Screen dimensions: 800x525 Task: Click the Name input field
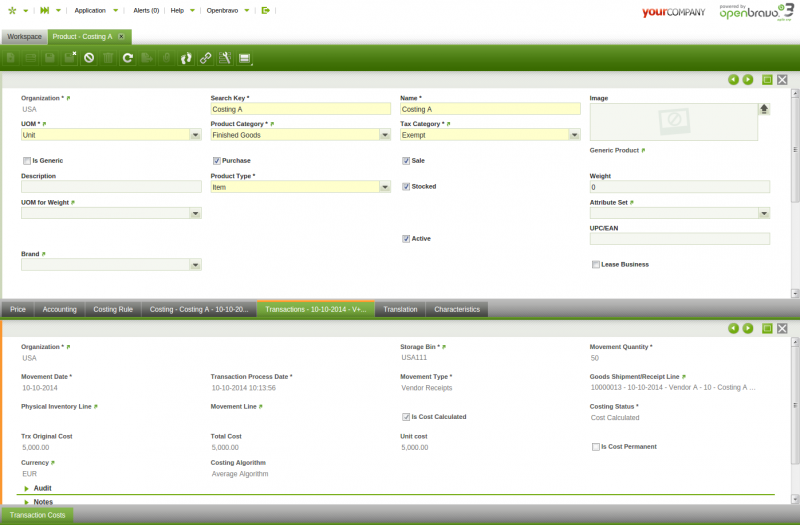pos(490,109)
